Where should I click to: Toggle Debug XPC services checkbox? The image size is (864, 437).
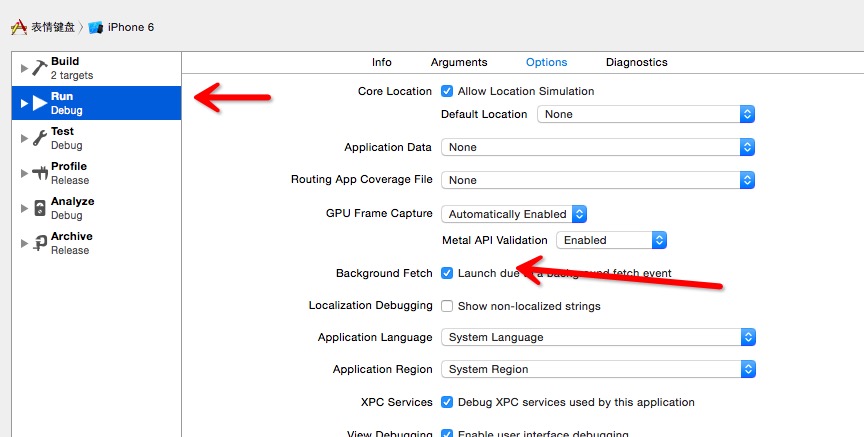point(447,402)
